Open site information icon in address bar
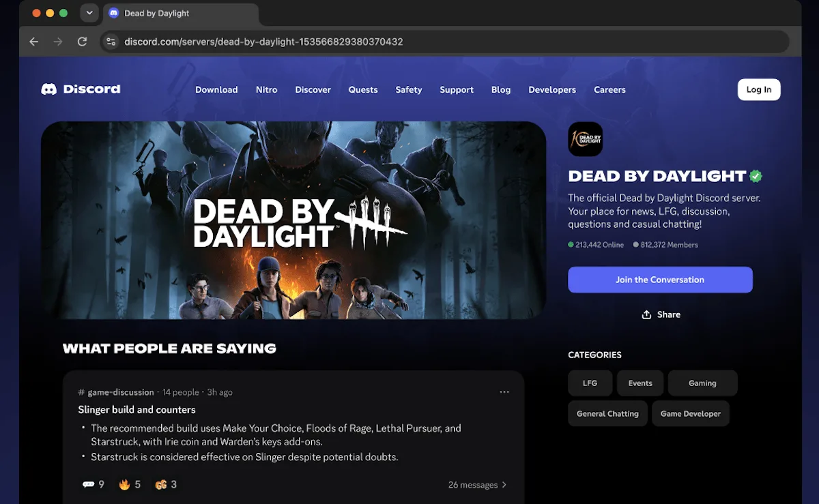 [x=111, y=42]
